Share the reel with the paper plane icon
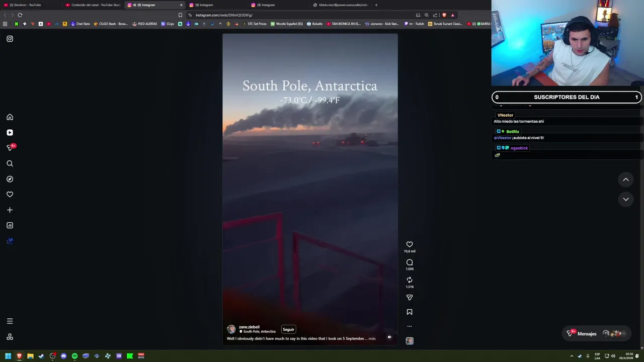The width and height of the screenshot is (644, 362). pyautogui.click(x=410, y=298)
